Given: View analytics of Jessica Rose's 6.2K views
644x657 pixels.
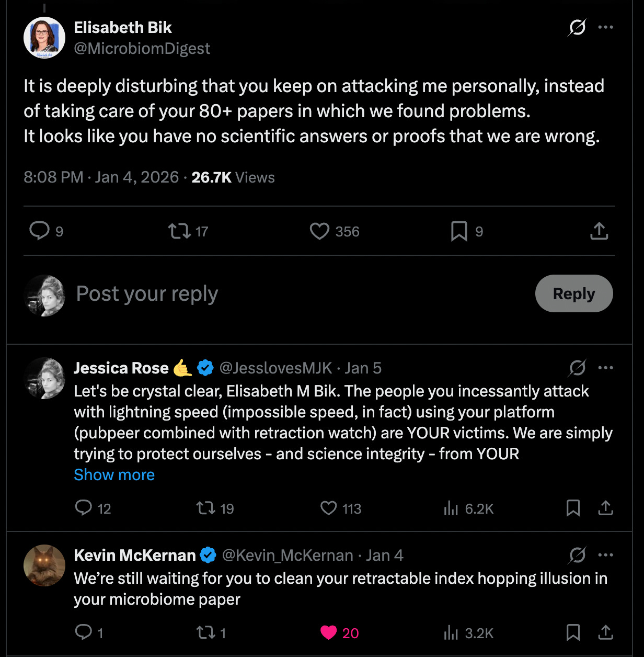Looking at the screenshot, I should pos(468,508).
